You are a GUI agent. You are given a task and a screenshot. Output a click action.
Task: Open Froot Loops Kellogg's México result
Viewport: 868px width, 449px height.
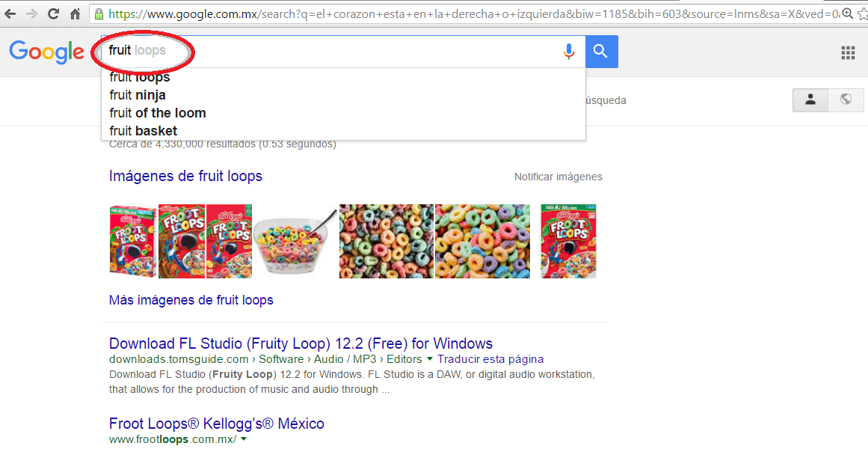click(x=217, y=424)
